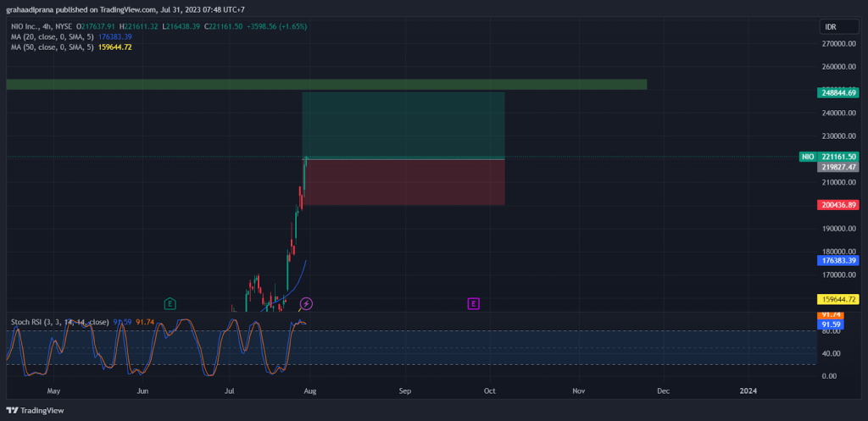This screenshot has width=868, height=421.
Task: Click the 260000.00 price axis tick
Action: point(840,67)
